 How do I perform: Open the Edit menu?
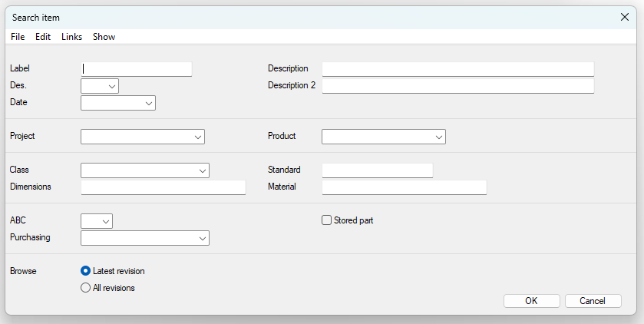(x=43, y=37)
